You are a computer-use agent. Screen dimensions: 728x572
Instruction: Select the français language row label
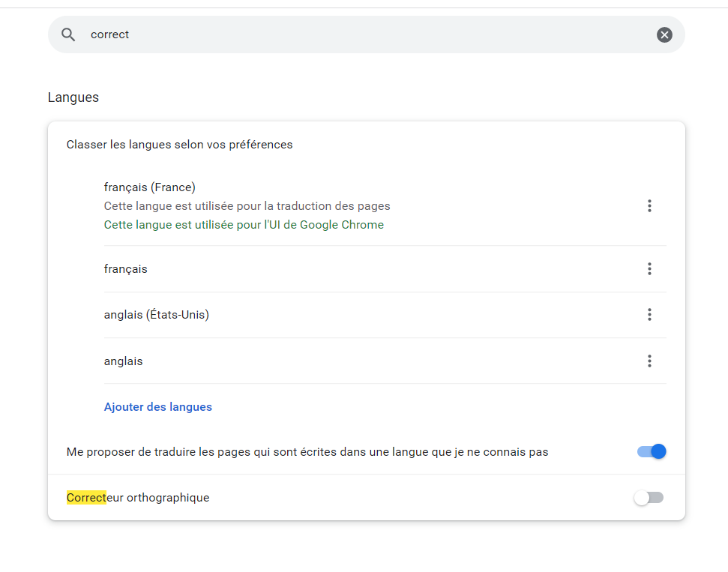[x=125, y=268]
